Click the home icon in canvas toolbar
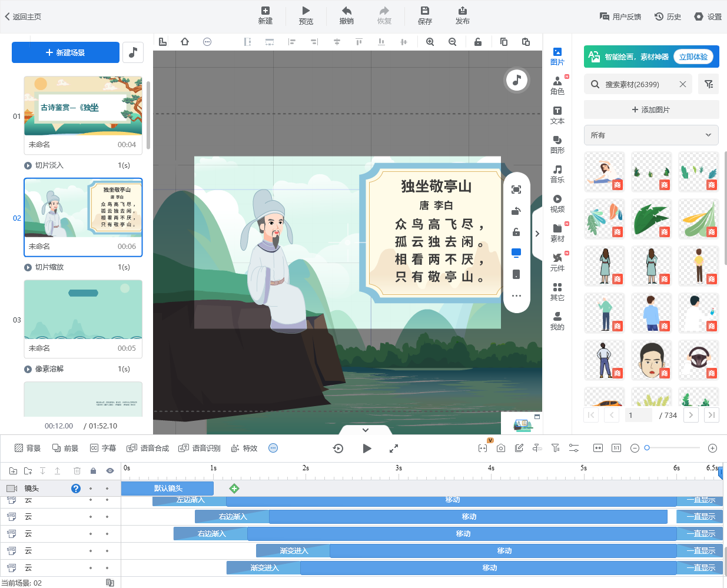This screenshot has width=727, height=588. pos(185,42)
